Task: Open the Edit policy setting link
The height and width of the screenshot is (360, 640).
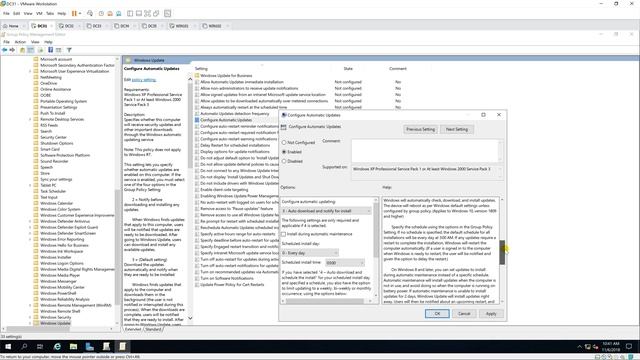Action: (144, 80)
